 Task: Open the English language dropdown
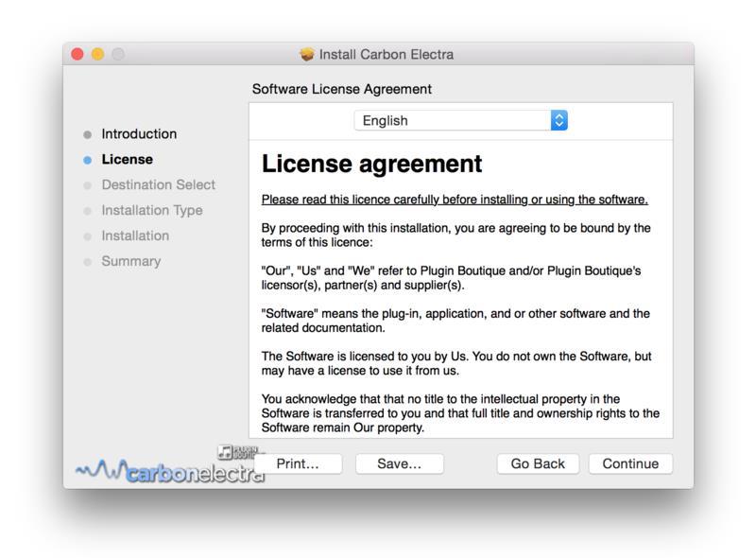pyautogui.click(x=460, y=121)
